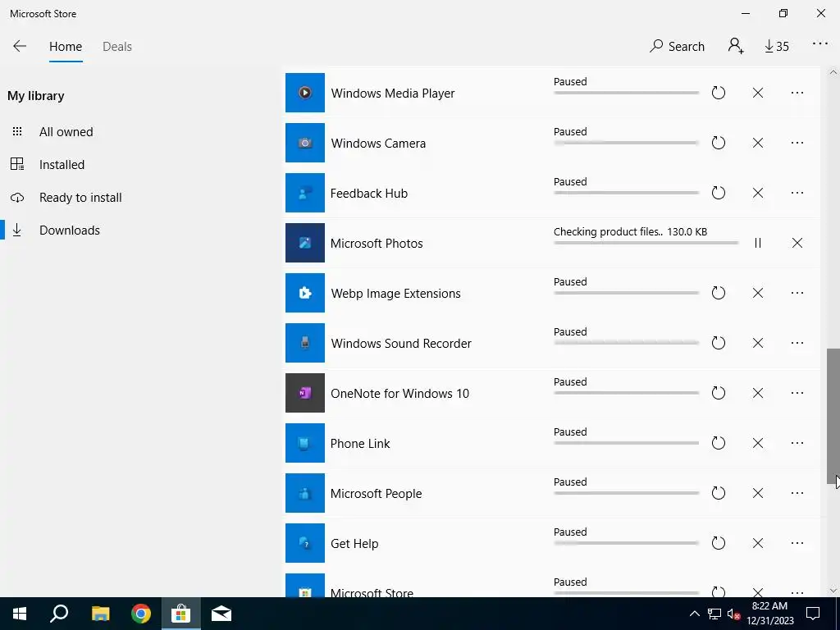Switch to the Home tab
Viewport: 840px width, 630px height.
pyautogui.click(x=66, y=47)
